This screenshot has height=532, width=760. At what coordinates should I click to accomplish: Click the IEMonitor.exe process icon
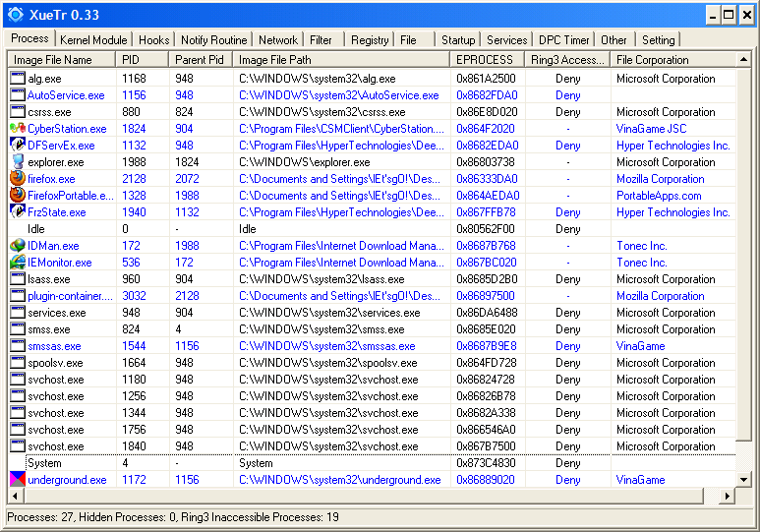click(17, 263)
